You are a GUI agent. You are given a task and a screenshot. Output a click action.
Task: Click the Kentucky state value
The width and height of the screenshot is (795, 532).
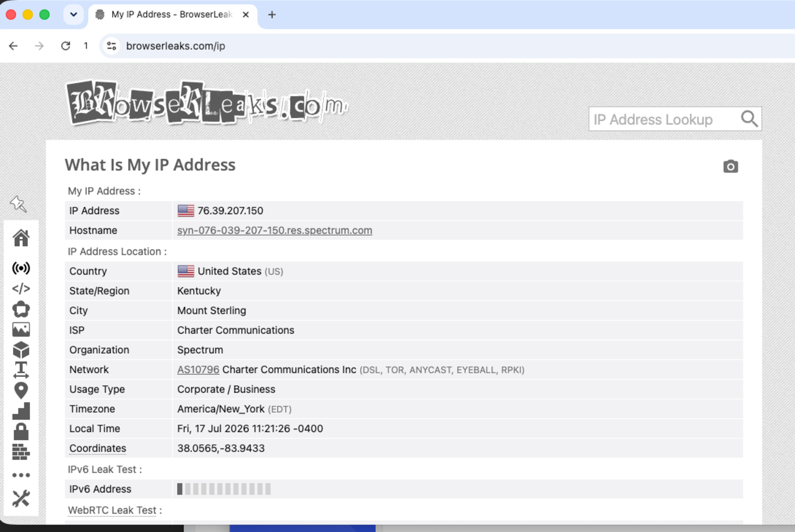pos(199,291)
